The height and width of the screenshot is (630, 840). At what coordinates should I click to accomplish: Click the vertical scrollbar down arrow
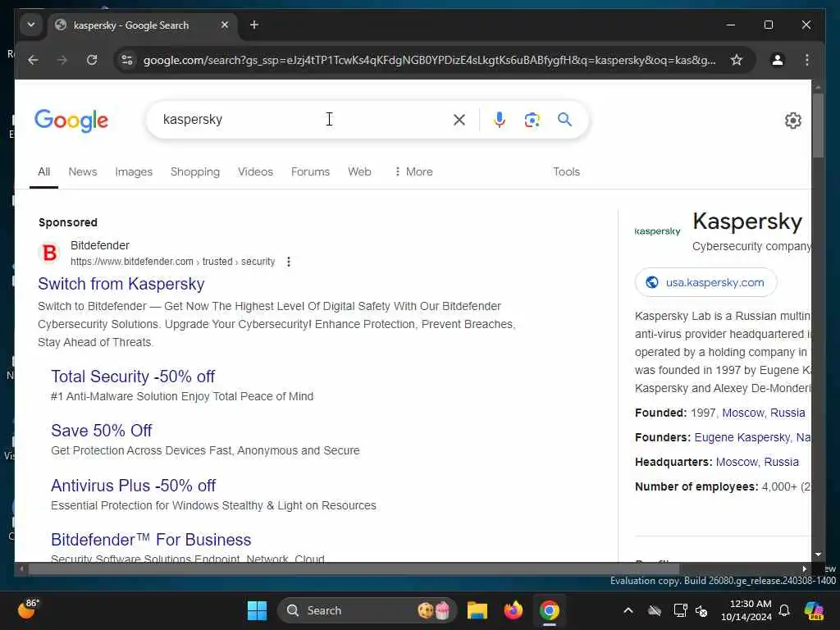point(818,555)
